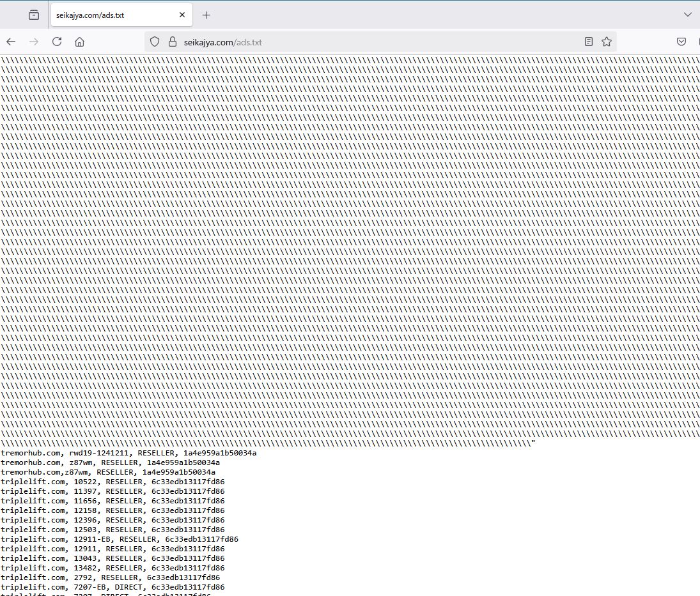This screenshot has width=700, height=596.
Task: Open a new tab with plus button
Action: [206, 15]
